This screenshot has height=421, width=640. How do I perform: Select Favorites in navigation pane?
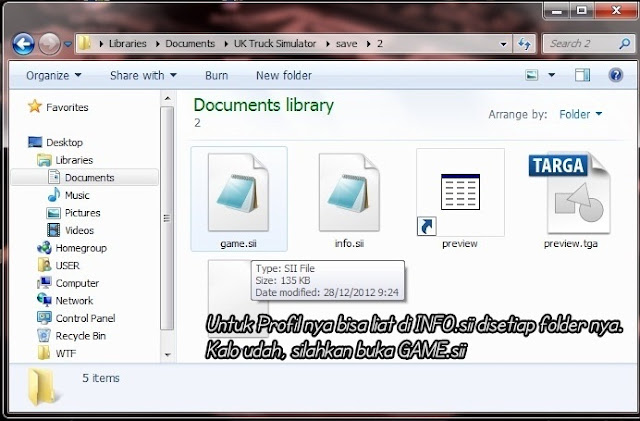click(67, 107)
